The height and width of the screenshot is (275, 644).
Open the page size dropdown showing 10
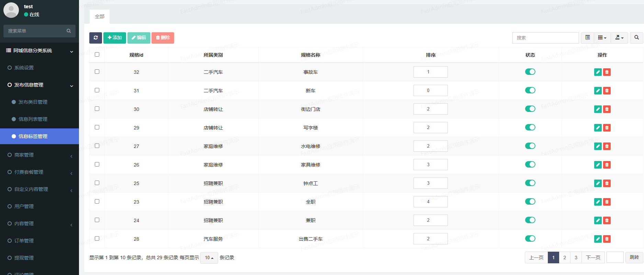209,258
